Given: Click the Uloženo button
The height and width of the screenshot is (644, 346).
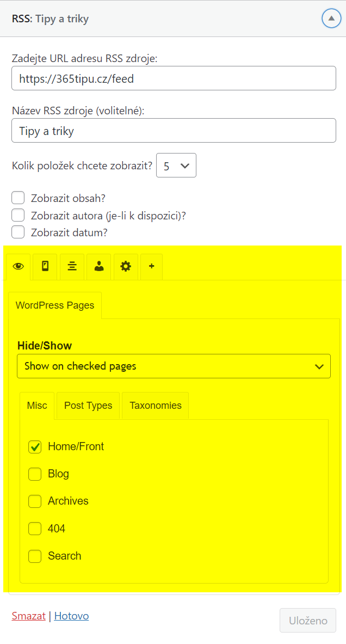Looking at the screenshot, I should click(308, 621).
